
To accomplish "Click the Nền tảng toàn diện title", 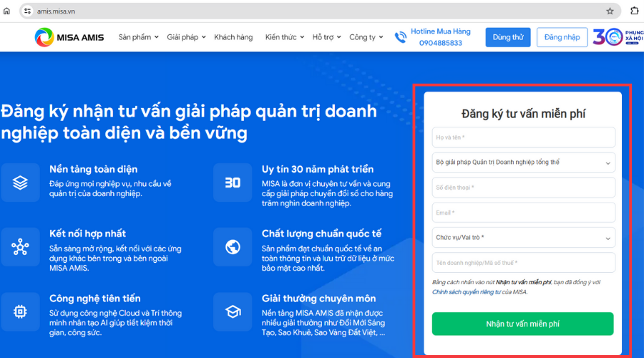I will [x=93, y=170].
